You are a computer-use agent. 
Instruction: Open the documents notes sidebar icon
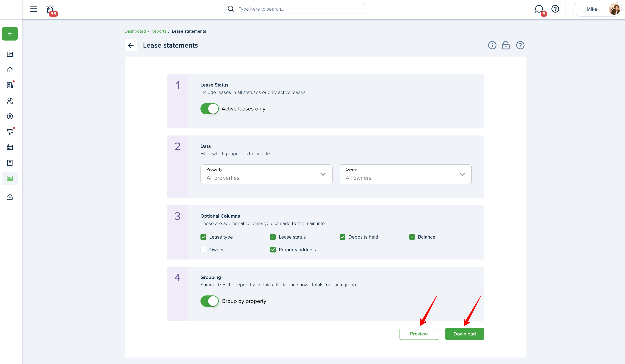pyautogui.click(x=10, y=163)
